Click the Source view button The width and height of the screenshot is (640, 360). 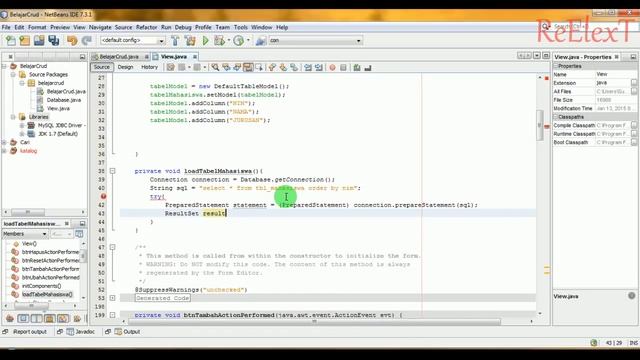pos(102,67)
